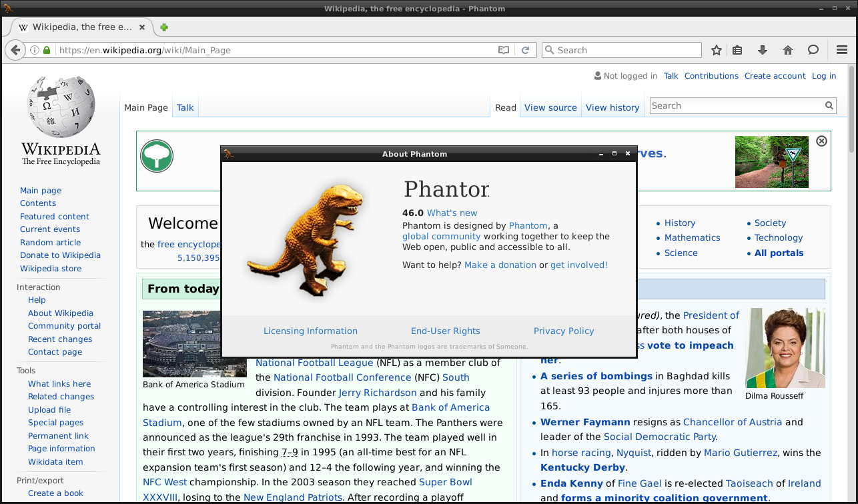Minimize the About Phantom dialog

coord(601,153)
